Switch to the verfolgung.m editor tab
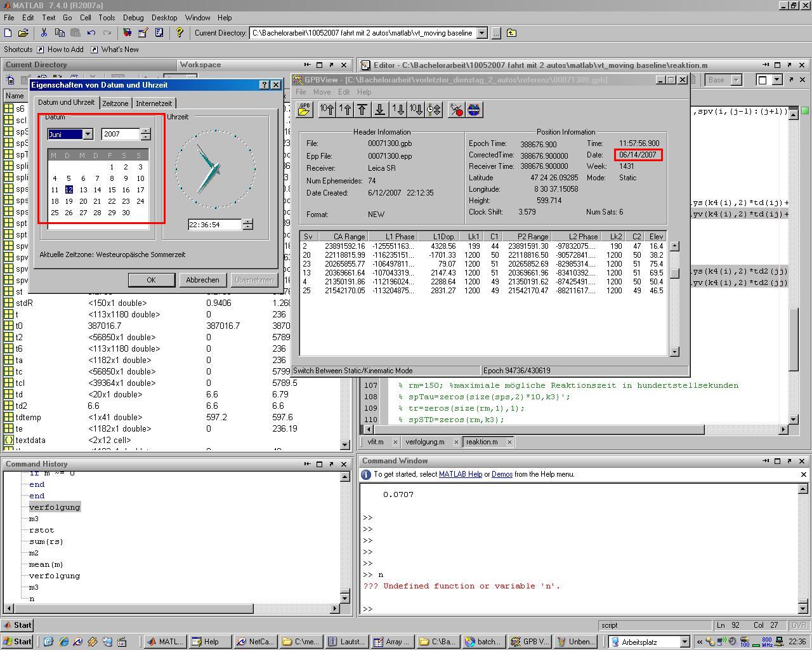Screen dimensions: 812x650 click(424, 442)
